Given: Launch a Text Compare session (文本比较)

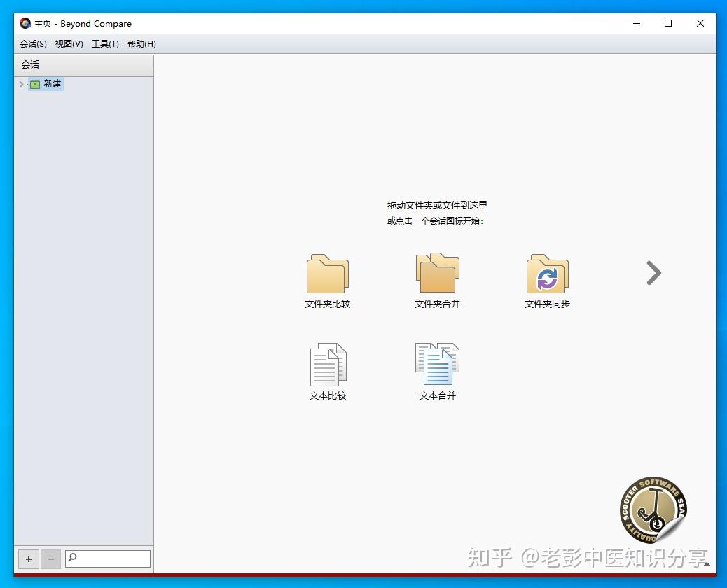Looking at the screenshot, I should (326, 364).
